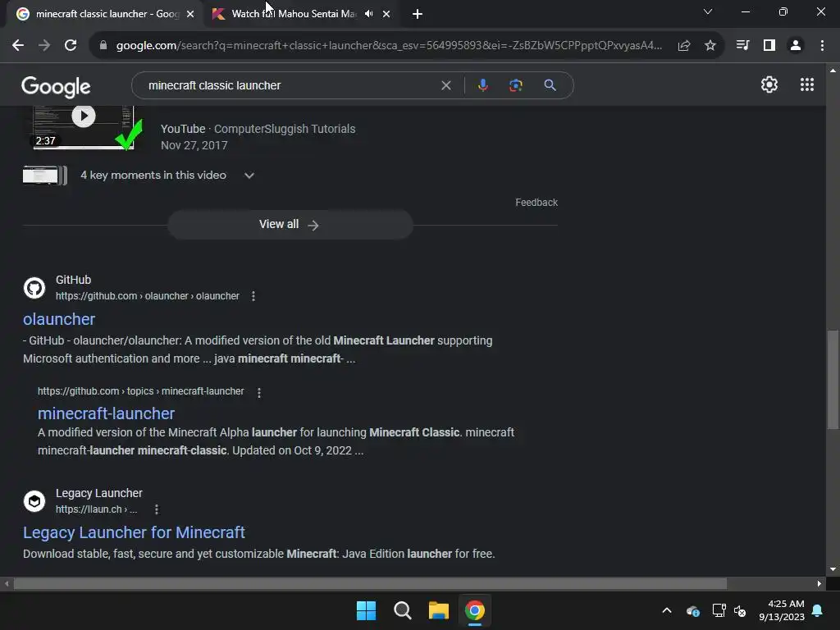840x630 pixels.
Task: Open the olauncher result link
Action: point(59,319)
